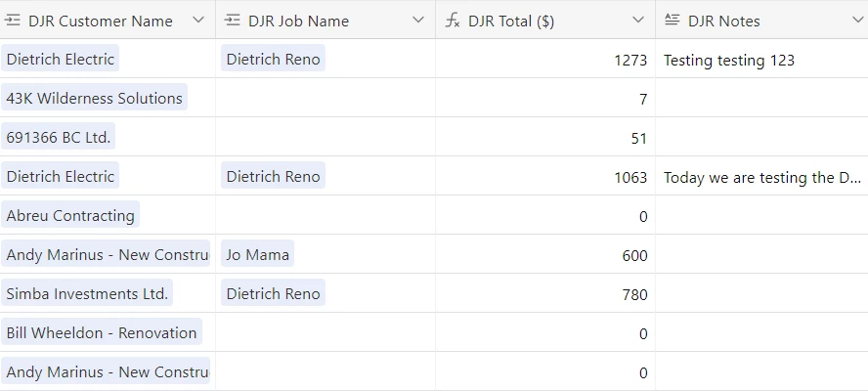Expand the DJR Total ($) column menu
This screenshot has height=391, width=868.
point(638,21)
